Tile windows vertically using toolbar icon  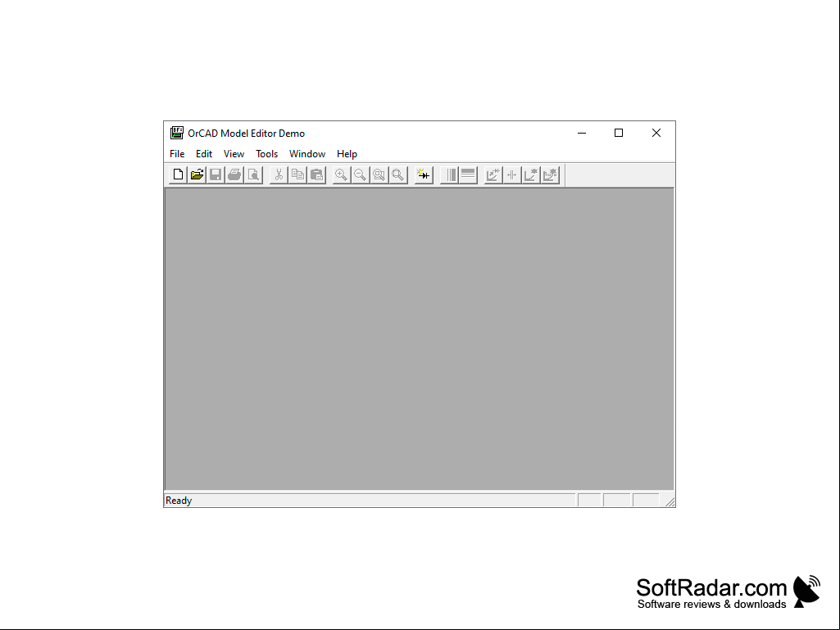(449, 174)
